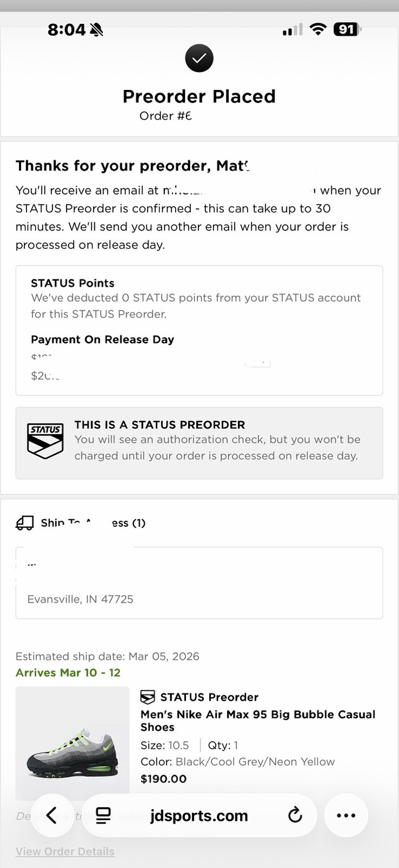This screenshot has width=399, height=868.
Task: Tap the jdsports.com address bar
Action: point(199,815)
